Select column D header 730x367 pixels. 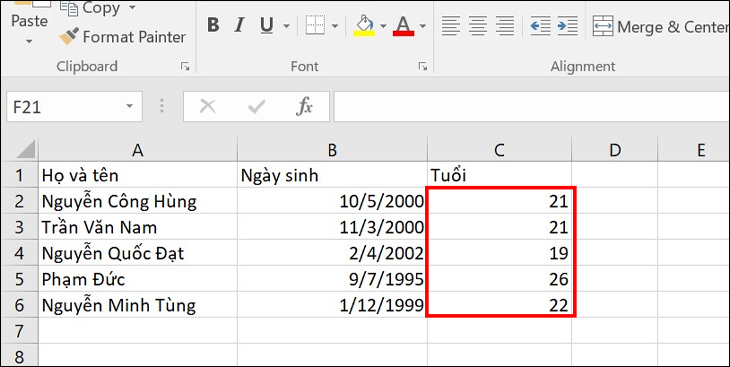[615, 150]
